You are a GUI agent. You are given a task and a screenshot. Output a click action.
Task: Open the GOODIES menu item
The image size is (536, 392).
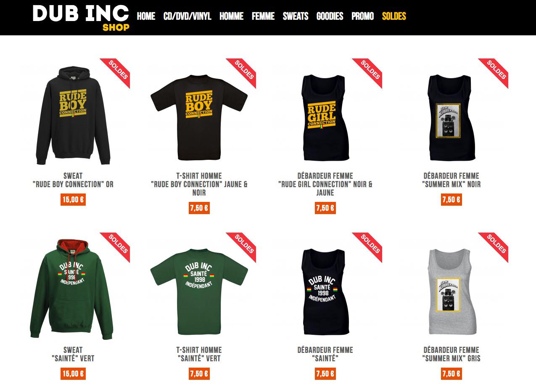[330, 16]
